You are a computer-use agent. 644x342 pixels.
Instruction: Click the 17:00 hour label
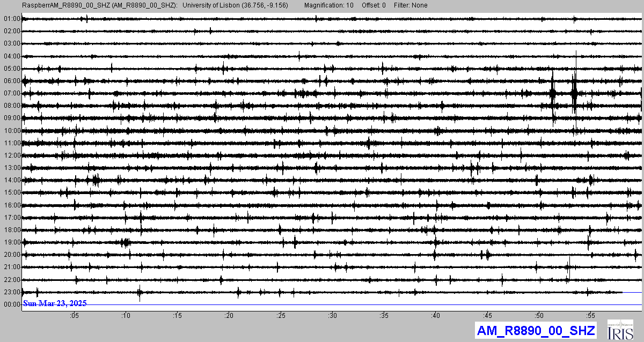(x=12, y=218)
